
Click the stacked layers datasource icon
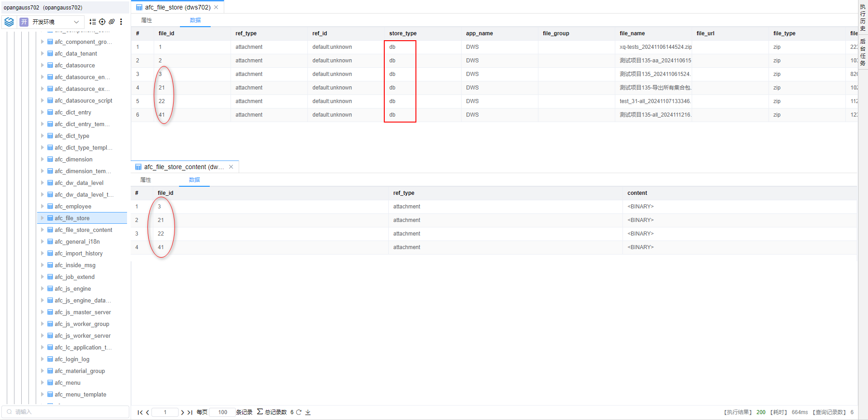(x=9, y=22)
